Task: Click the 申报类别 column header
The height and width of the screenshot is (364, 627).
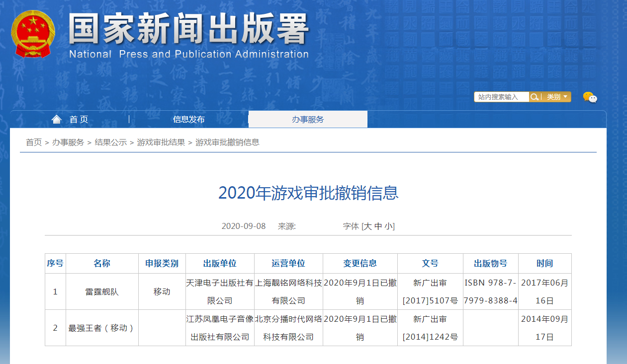Action: click(x=162, y=263)
